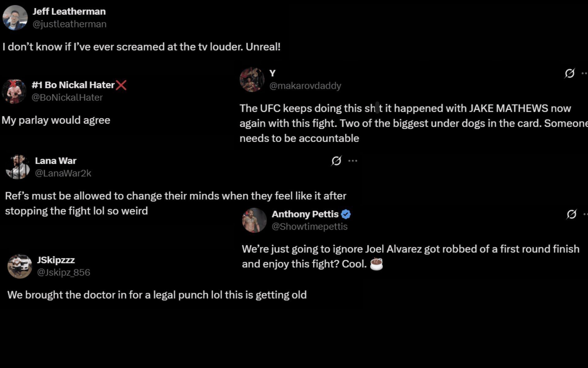
Task: Click the Grok icon on makarovdaddy's tweet
Action: pos(569,73)
